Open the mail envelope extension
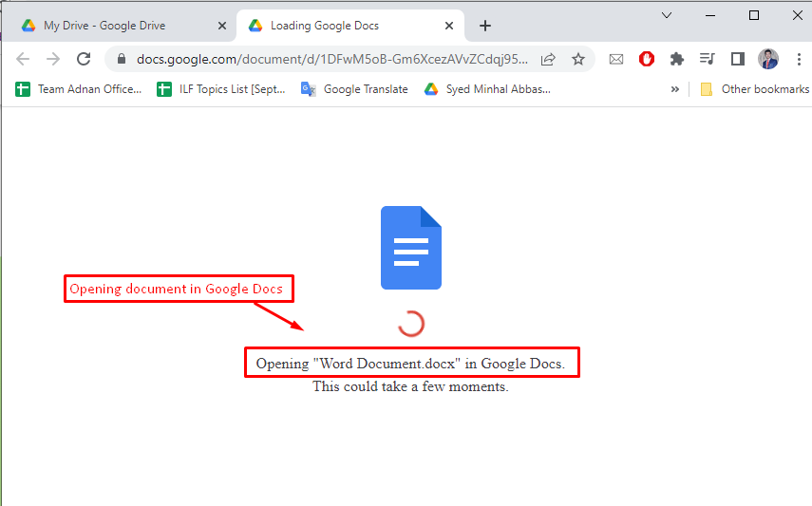Image resolution: width=812 pixels, height=506 pixels. 616,59
